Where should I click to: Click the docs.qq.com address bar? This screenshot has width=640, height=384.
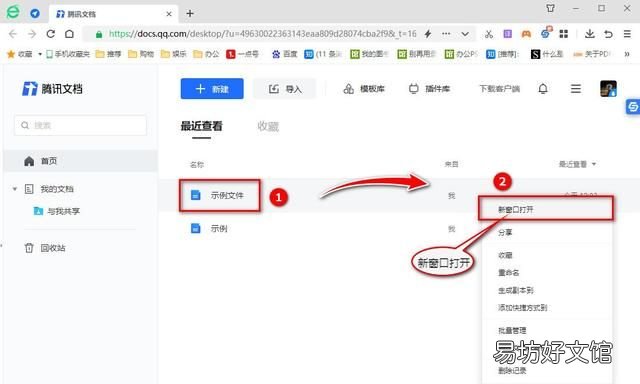(262, 34)
